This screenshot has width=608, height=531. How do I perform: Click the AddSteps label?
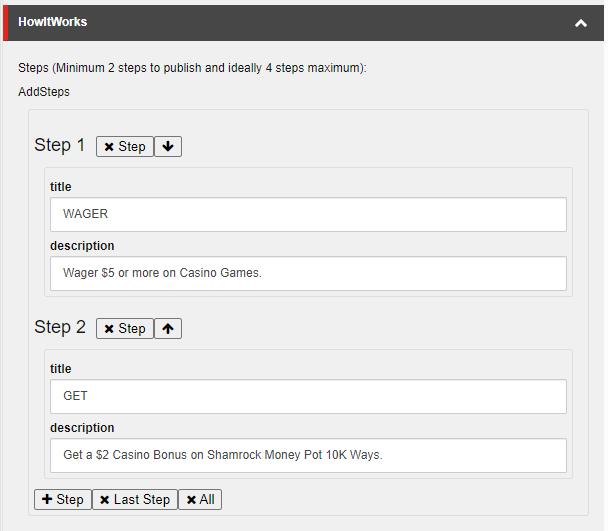[x=44, y=92]
